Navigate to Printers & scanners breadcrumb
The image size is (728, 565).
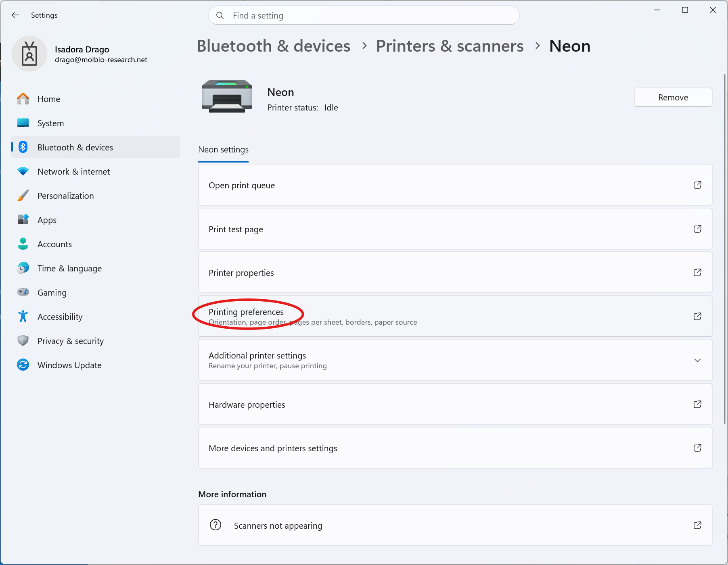pyautogui.click(x=450, y=46)
